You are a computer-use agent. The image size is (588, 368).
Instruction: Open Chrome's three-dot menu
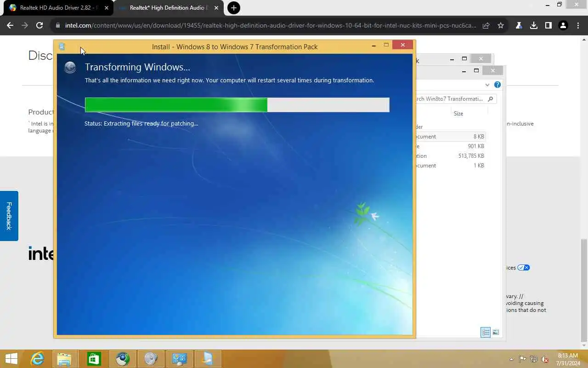pos(578,26)
